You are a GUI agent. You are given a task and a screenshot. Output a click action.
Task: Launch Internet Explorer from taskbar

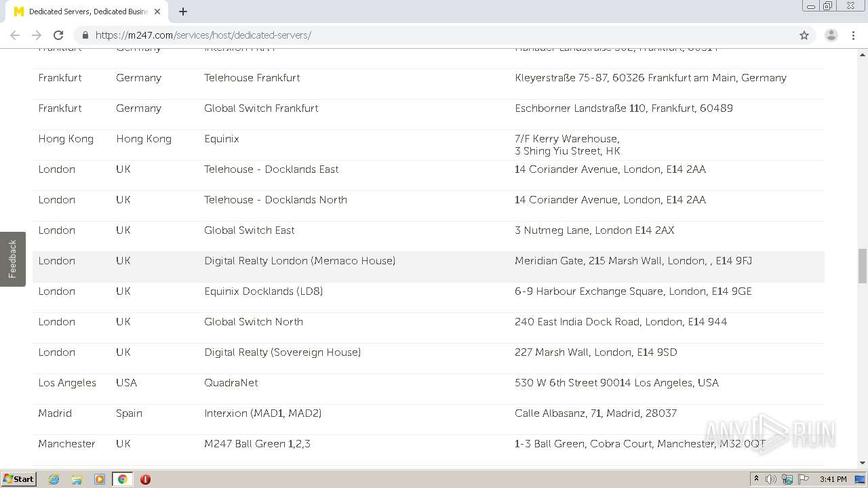54,479
